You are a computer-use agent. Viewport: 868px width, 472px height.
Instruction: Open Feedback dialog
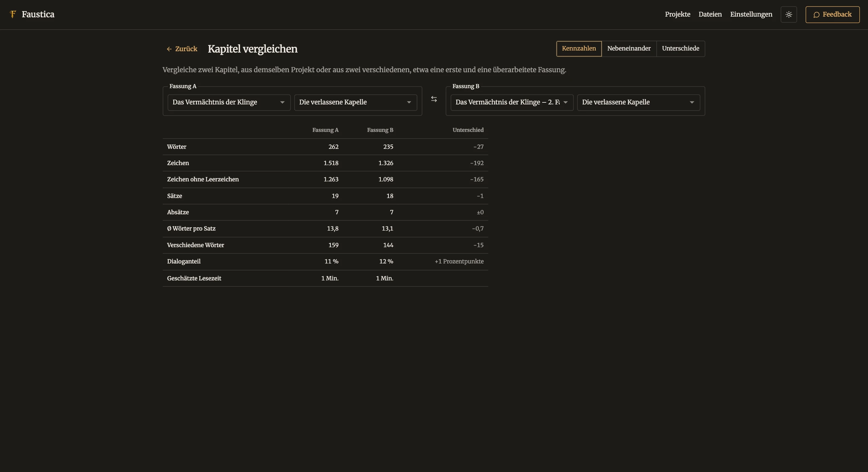click(832, 15)
